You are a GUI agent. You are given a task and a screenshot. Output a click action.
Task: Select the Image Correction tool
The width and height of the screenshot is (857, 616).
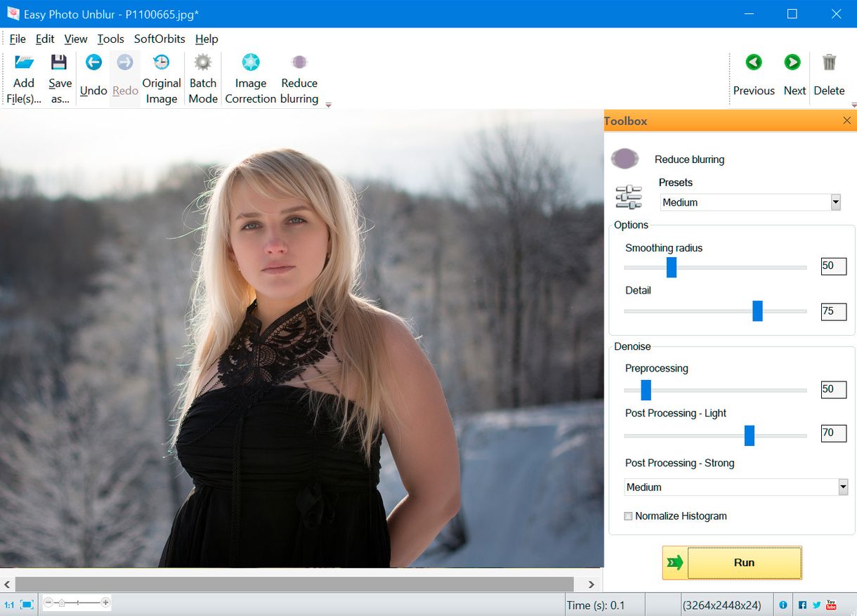(x=251, y=63)
